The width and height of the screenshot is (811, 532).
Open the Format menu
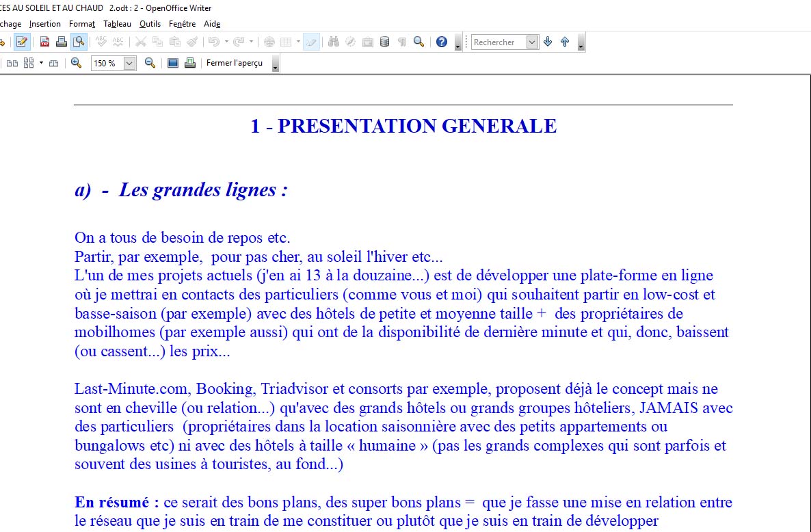(82, 24)
